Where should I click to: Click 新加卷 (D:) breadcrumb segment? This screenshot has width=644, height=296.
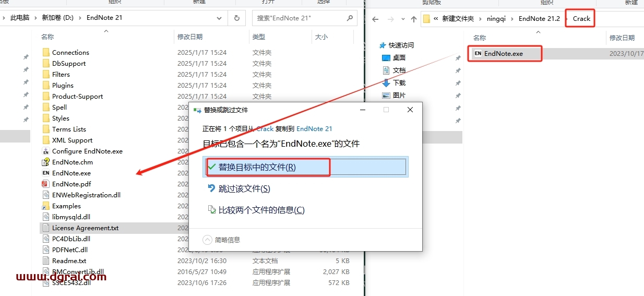[x=57, y=18]
